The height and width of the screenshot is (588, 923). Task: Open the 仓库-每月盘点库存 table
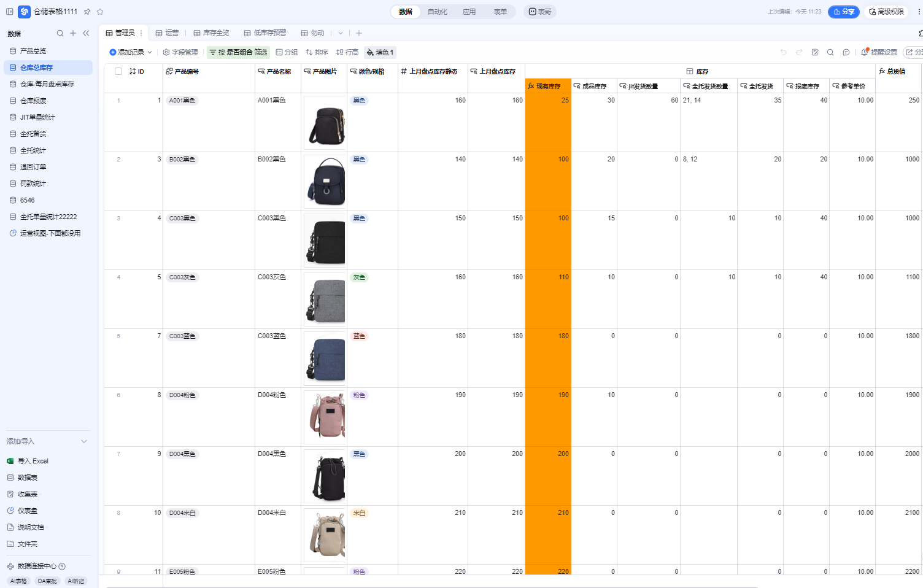coord(48,84)
